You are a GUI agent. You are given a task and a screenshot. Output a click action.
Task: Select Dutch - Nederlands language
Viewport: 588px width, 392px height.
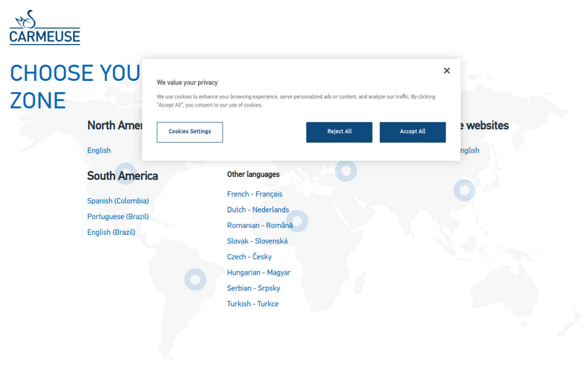coord(258,210)
